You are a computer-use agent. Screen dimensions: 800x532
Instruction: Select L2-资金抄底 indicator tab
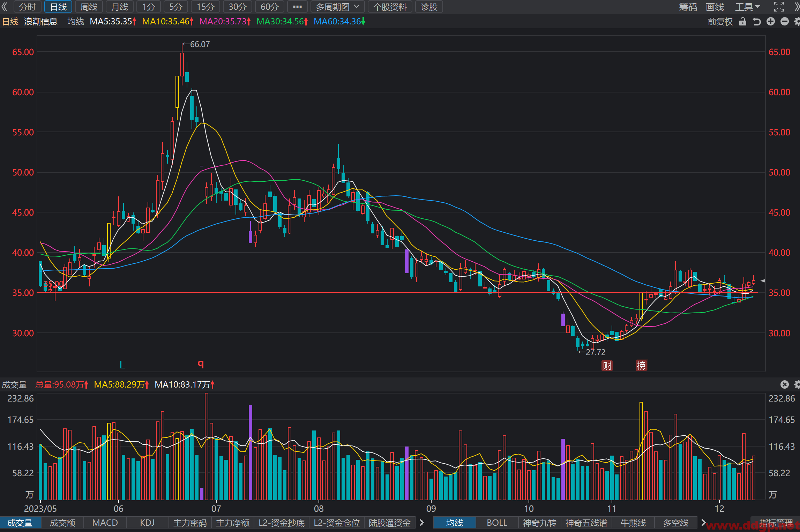(282, 523)
